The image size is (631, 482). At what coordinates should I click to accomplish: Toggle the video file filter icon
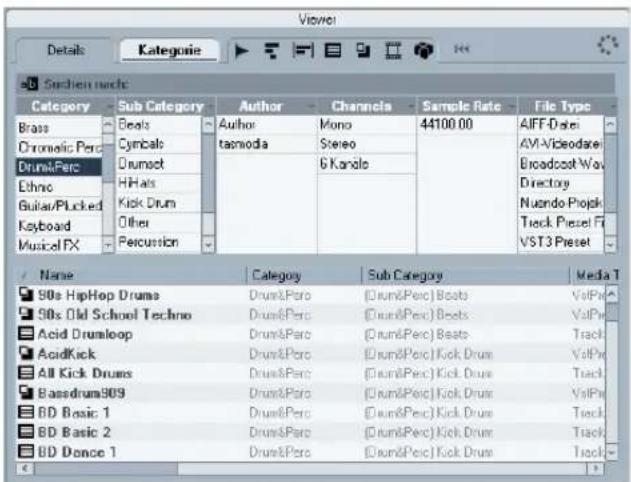393,51
